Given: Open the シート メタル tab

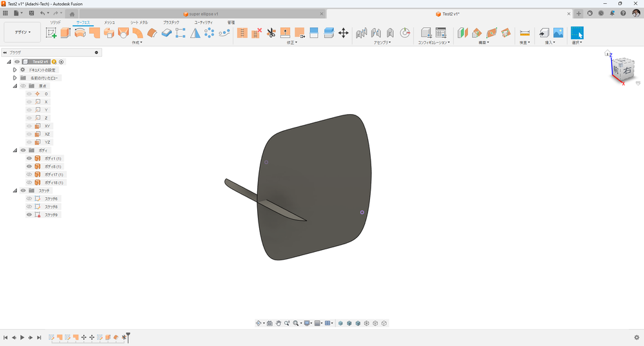Looking at the screenshot, I should point(139,23).
